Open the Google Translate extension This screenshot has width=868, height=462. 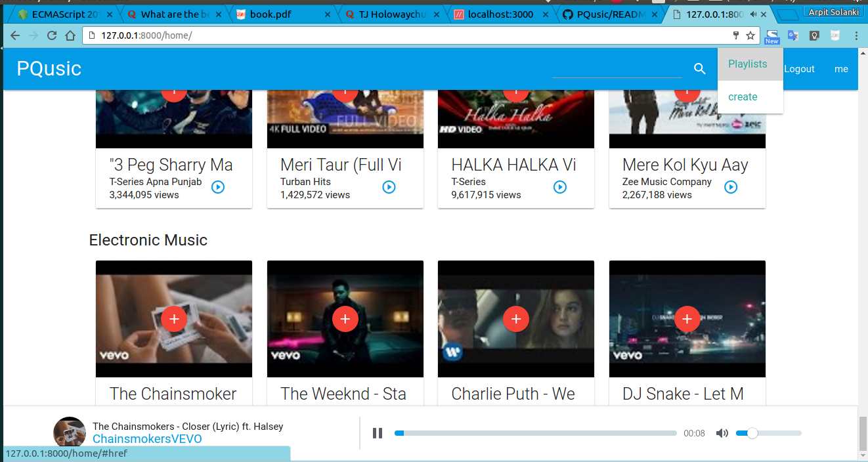coord(793,35)
